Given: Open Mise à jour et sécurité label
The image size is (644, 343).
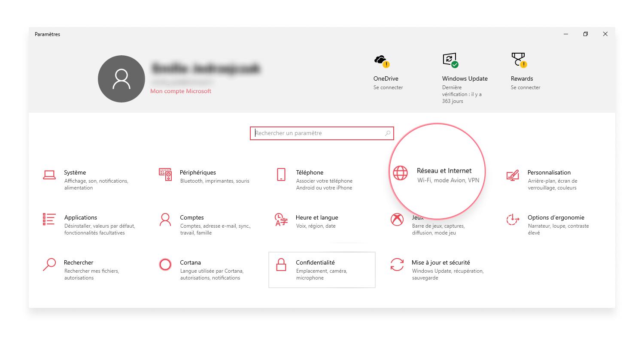Looking at the screenshot, I should tap(441, 262).
